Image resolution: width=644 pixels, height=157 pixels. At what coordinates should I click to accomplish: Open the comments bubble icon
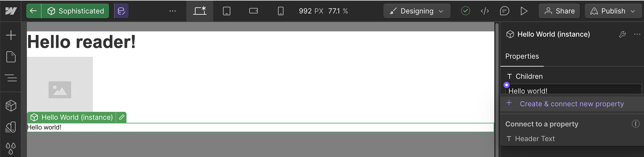click(x=504, y=11)
